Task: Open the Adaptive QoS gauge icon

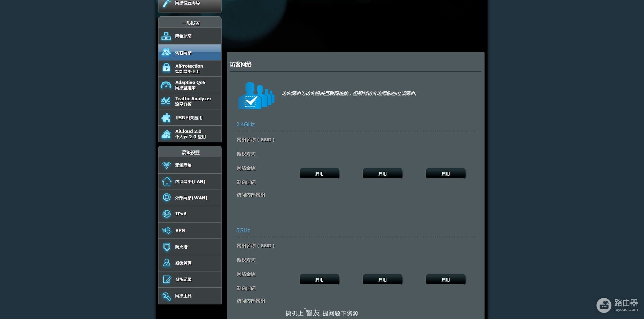Action: [x=166, y=85]
